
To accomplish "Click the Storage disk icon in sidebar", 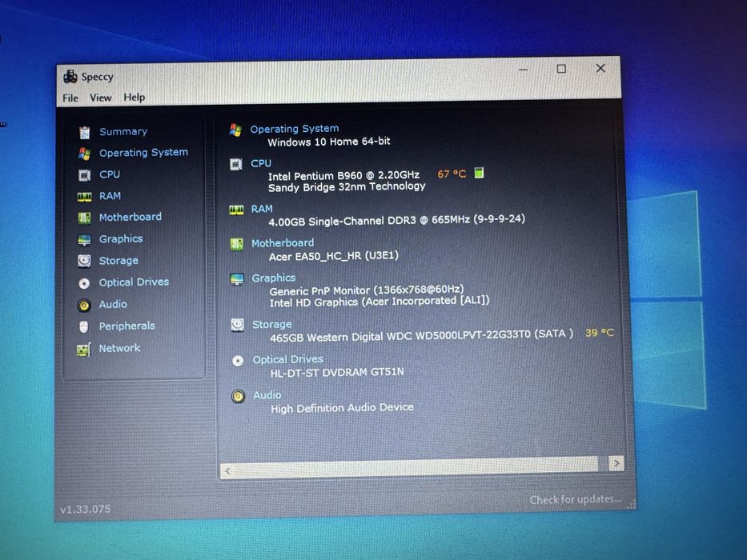I will click(x=84, y=261).
